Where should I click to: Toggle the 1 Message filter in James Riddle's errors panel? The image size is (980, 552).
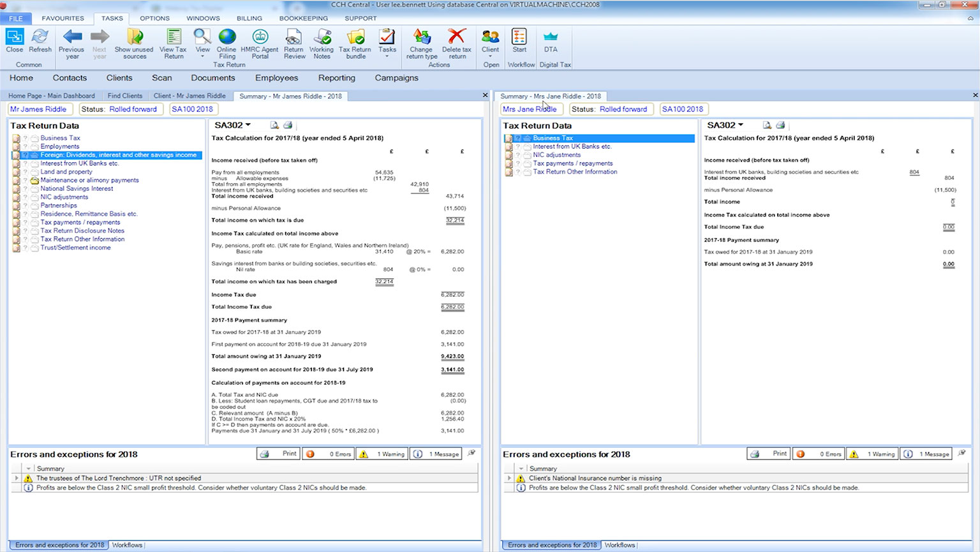coord(436,454)
